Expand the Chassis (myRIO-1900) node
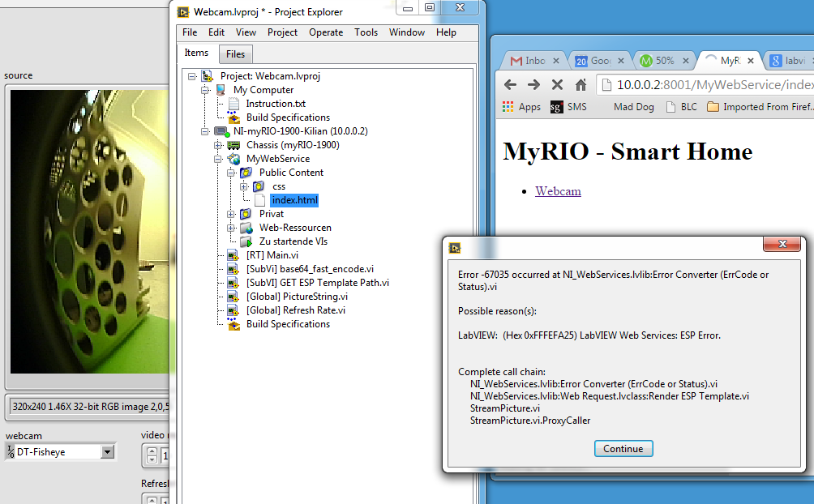814x504 pixels. click(x=218, y=145)
